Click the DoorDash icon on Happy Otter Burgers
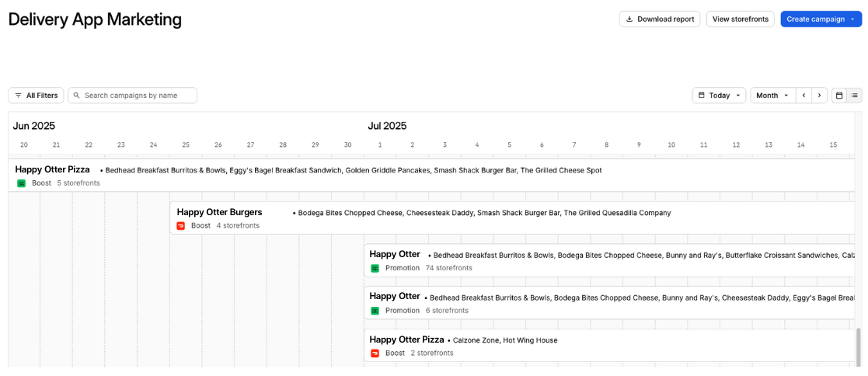The width and height of the screenshot is (868, 376). [x=181, y=226]
